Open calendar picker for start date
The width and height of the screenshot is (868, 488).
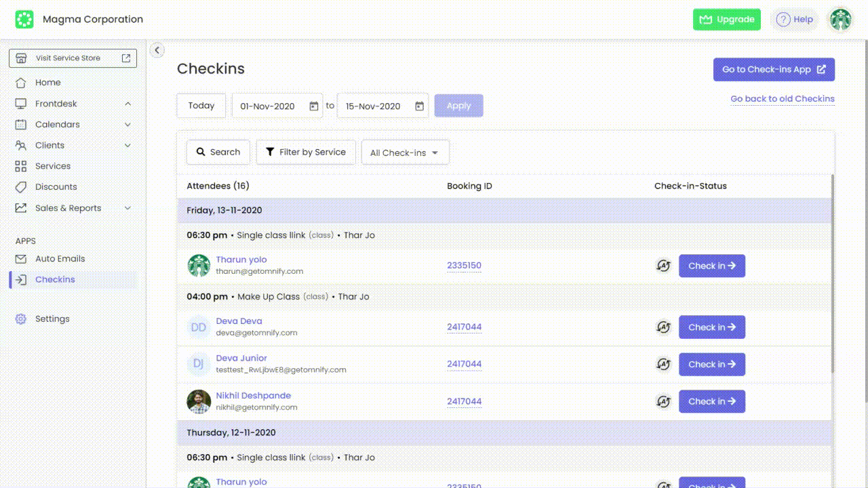pos(314,106)
